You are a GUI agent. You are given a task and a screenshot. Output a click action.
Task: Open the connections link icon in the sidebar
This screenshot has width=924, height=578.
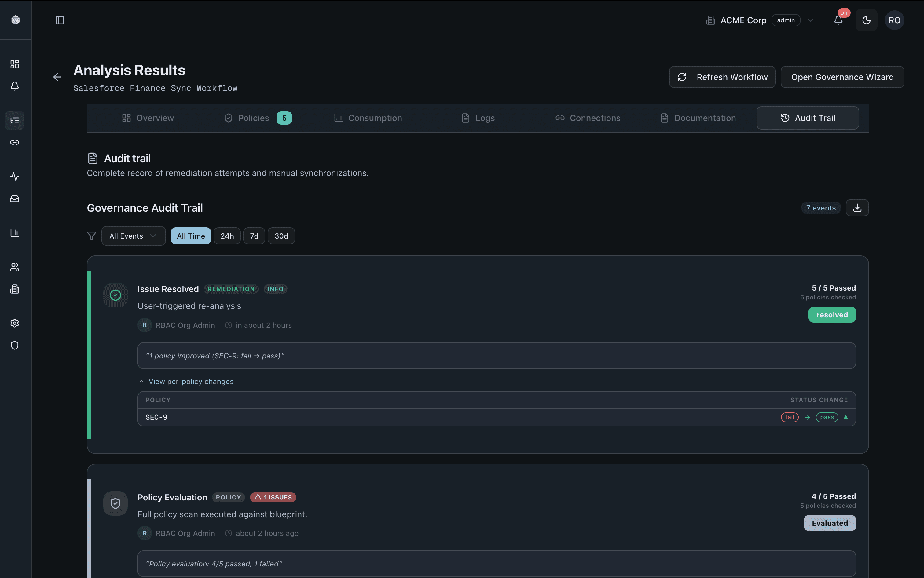(15, 142)
